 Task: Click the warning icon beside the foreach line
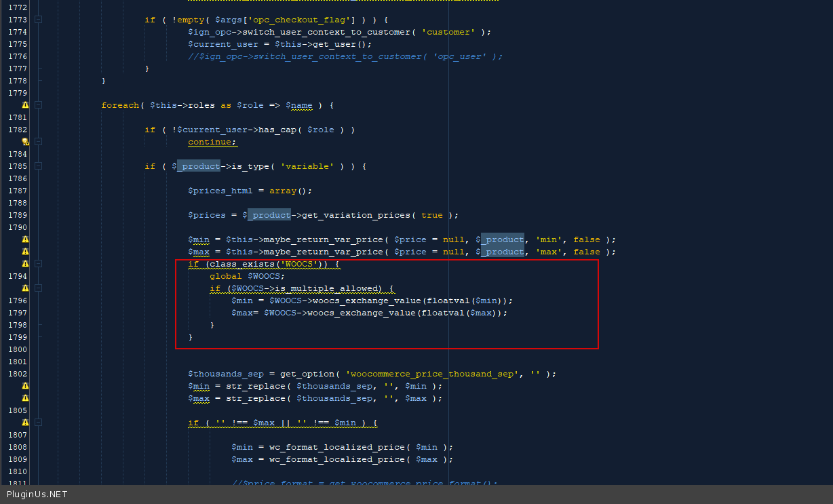[25, 105]
